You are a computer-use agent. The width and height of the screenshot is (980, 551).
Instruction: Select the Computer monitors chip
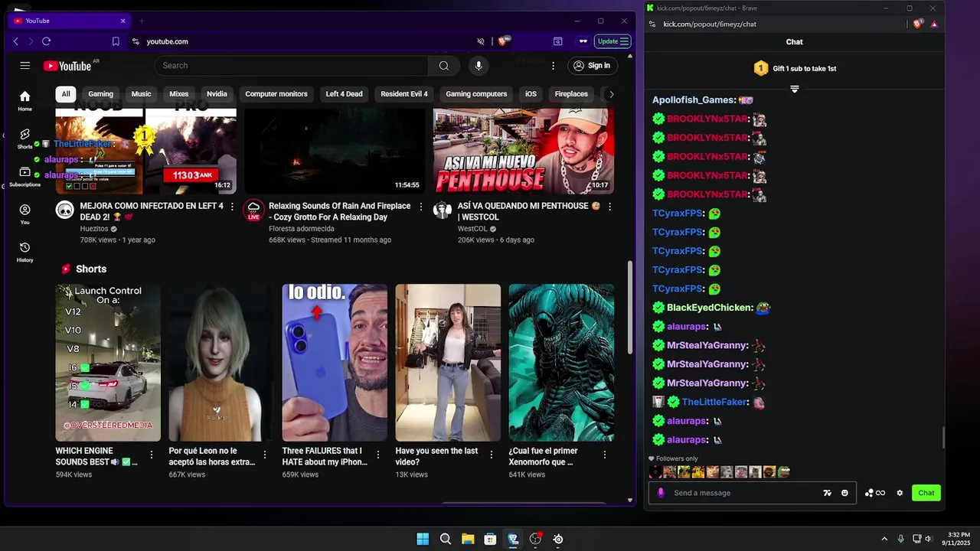276,94
